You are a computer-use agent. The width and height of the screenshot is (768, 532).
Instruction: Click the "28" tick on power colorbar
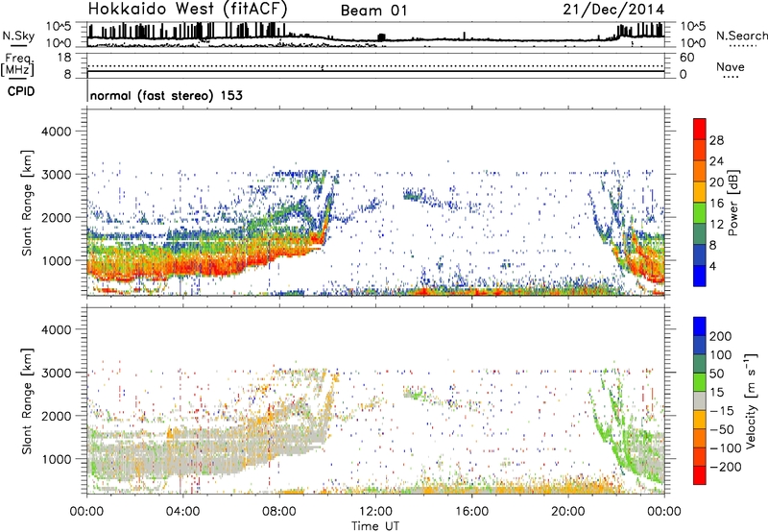pos(716,140)
